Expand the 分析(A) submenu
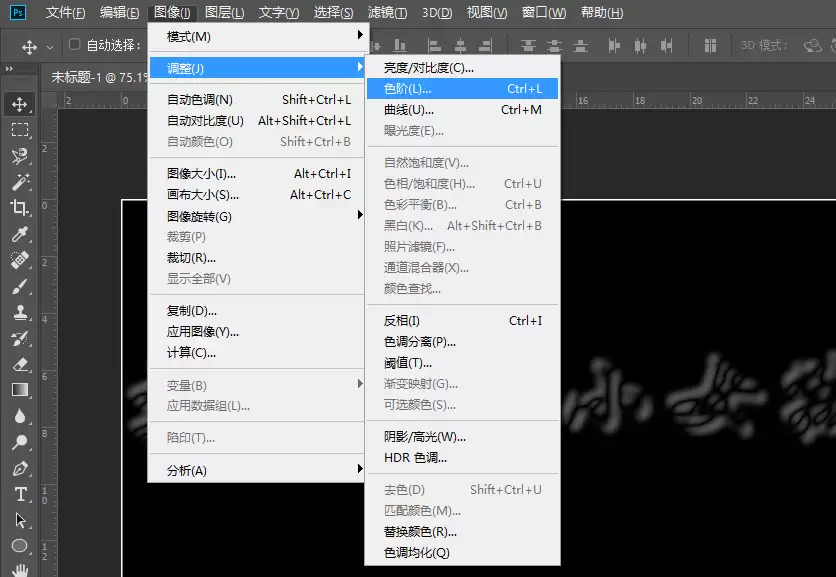Image resolution: width=836 pixels, height=577 pixels. pyautogui.click(x=257, y=470)
